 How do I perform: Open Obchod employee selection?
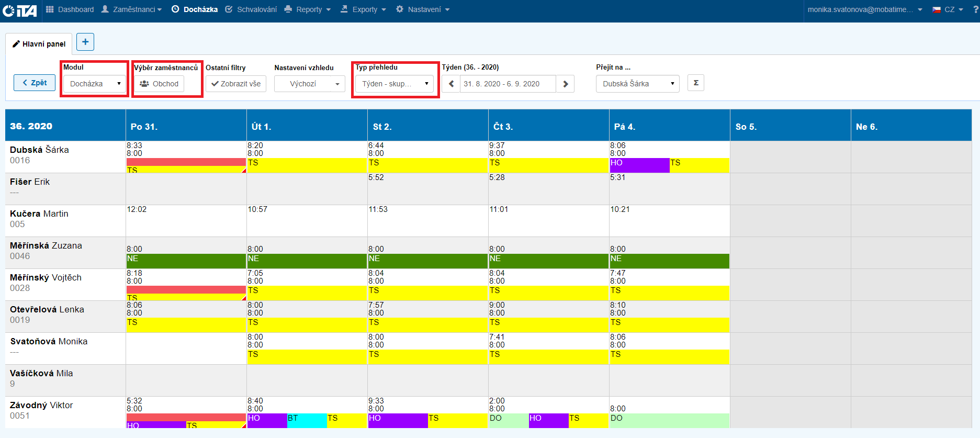pyautogui.click(x=159, y=84)
